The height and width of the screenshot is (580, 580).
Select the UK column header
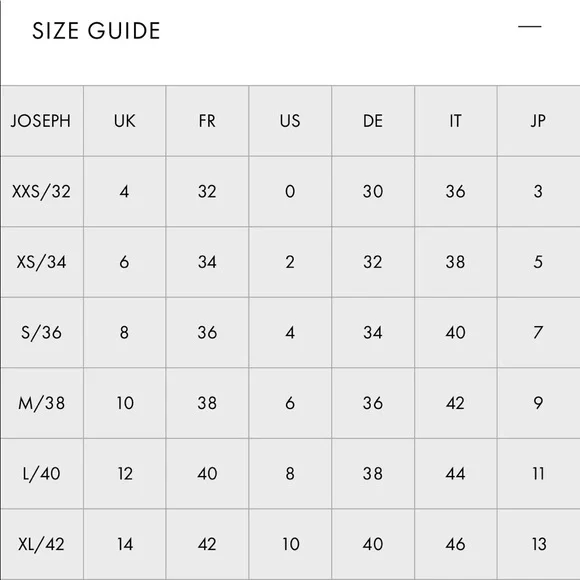tap(124, 121)
